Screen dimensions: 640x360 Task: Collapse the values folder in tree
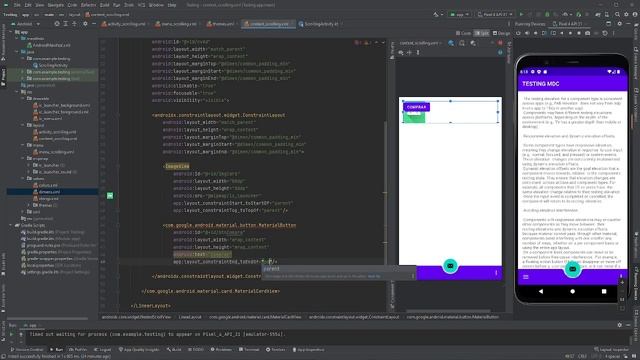tap(23, 178)
